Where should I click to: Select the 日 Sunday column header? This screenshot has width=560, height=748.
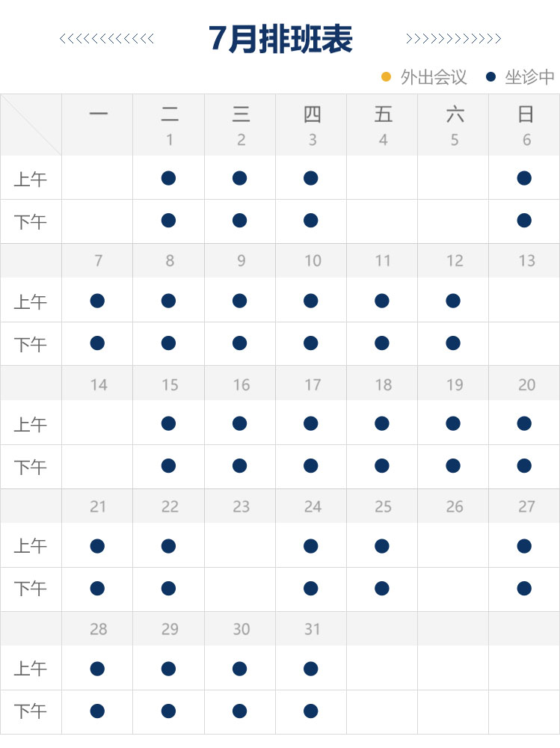[526, 114]
